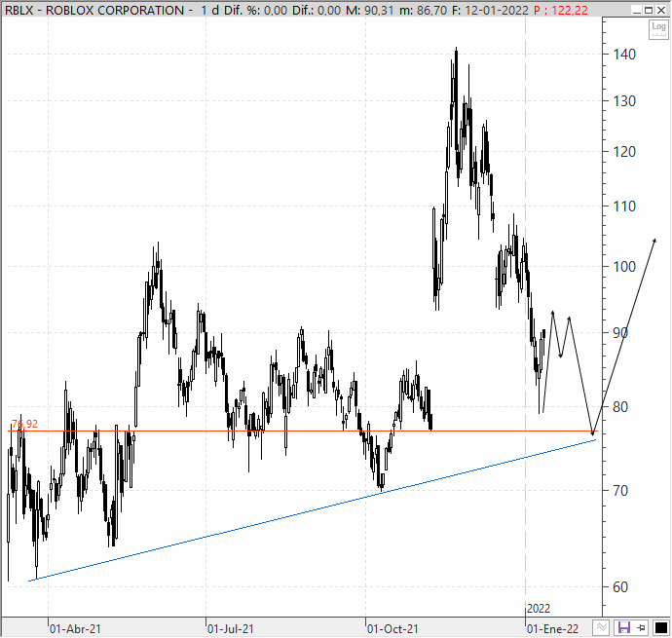
Task: Click the 100 price axis label
Action: [624, 267]
